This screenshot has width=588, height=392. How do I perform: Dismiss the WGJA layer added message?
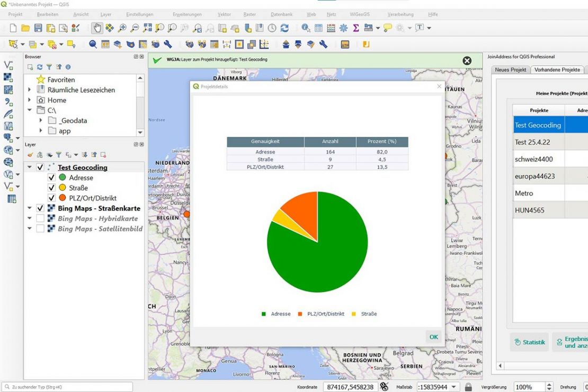tap(467, 61)
